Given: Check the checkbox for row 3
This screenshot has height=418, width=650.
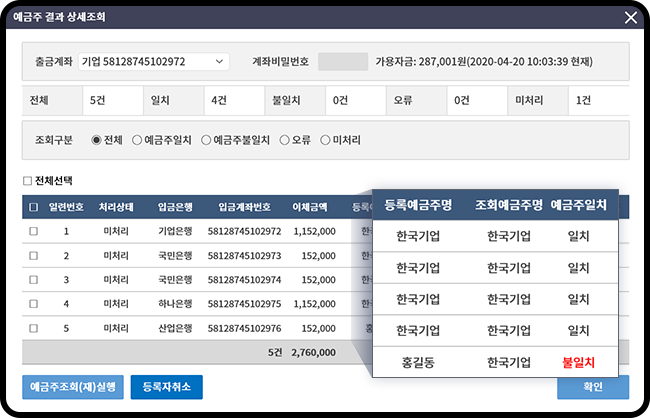Looking at the screenshot, I should (34, 279).
